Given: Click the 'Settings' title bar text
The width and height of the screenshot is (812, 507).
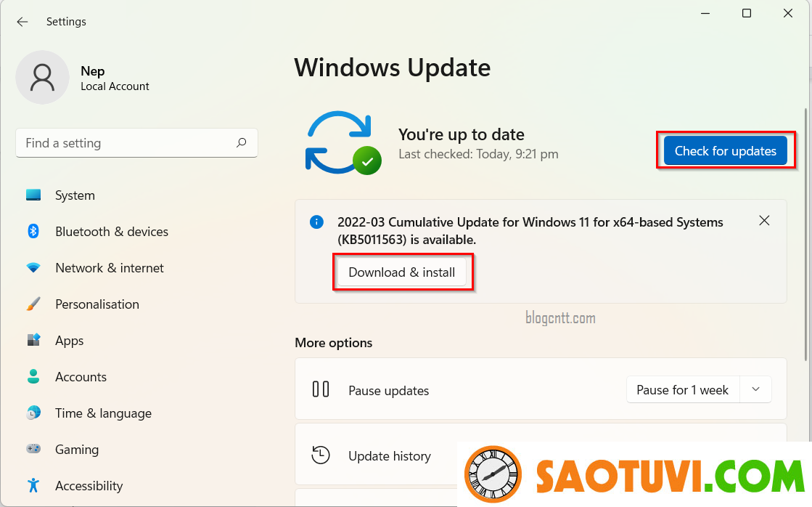Looking at the screenshot, I should point(66,22).
